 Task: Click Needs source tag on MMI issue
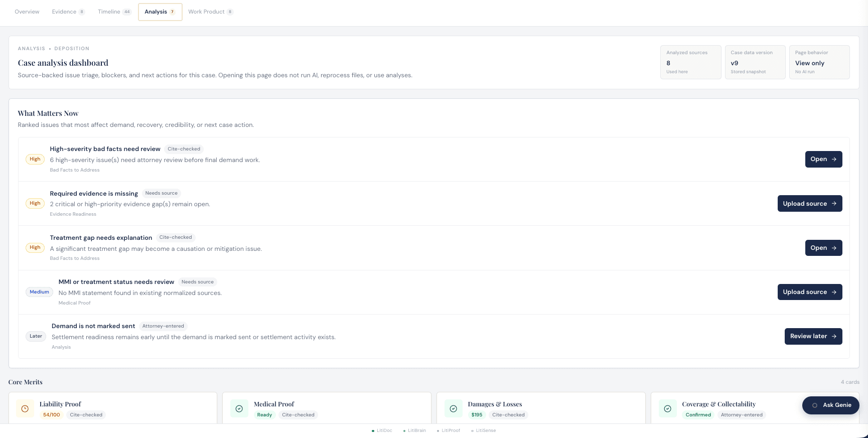(x=198, y=282)
